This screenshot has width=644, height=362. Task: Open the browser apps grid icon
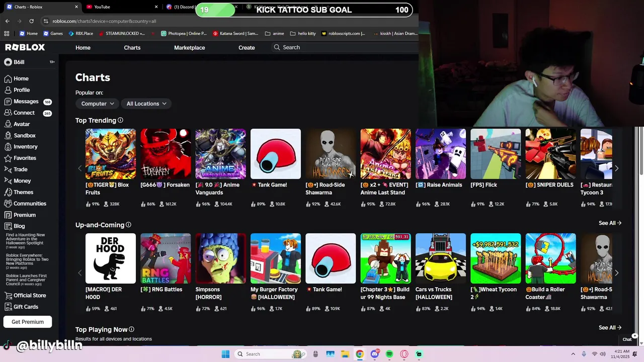click(7, 34)
